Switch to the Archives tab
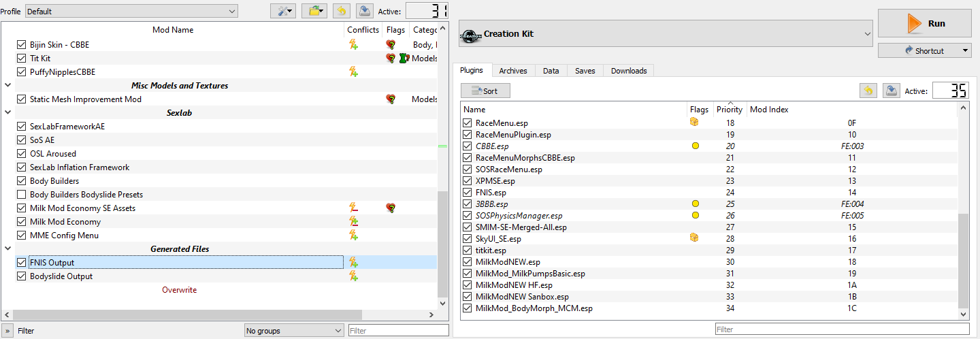This screenshot has width=980, height=339. (x=512, y=71)
